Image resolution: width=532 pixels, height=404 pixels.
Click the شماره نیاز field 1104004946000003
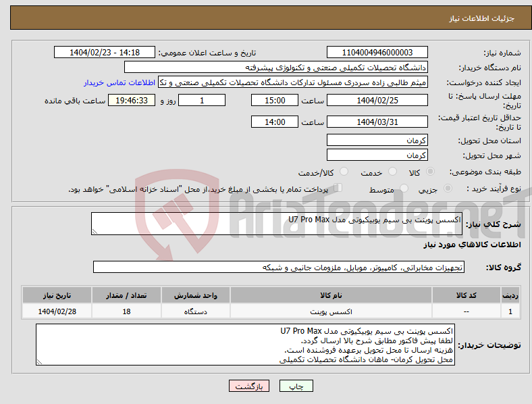point(377,52)
